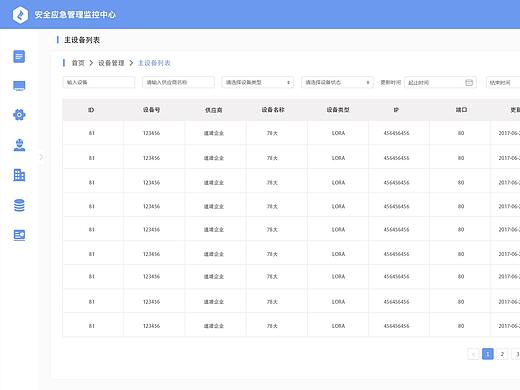This screenshot has width=520, height=390.
Task: Open the database stack sidebar icon
Action: 19,205
